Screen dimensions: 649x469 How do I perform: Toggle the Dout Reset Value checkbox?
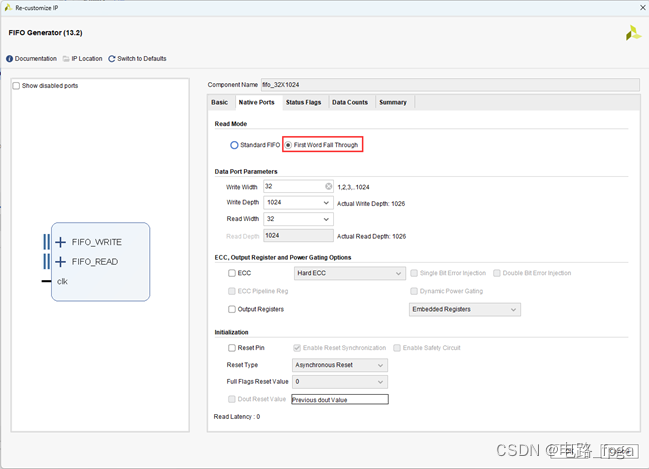coord(232,399)
